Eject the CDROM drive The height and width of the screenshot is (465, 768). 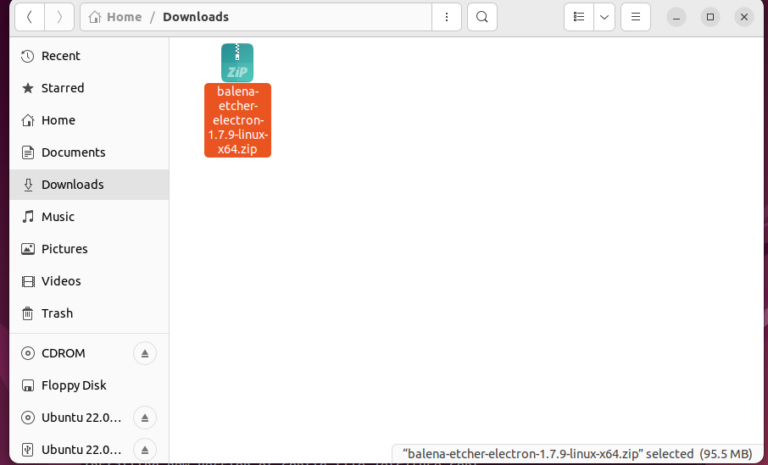click(x=145, y=353)
